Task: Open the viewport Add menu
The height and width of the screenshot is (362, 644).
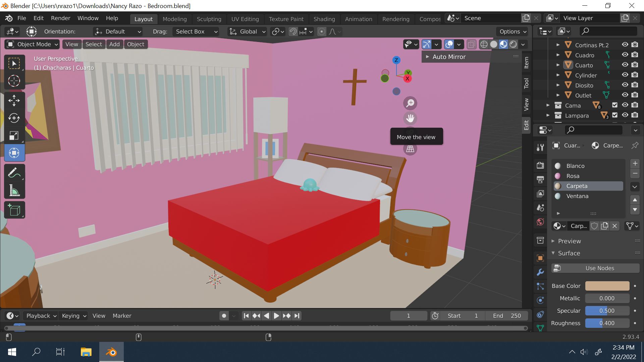Action: 114,44
